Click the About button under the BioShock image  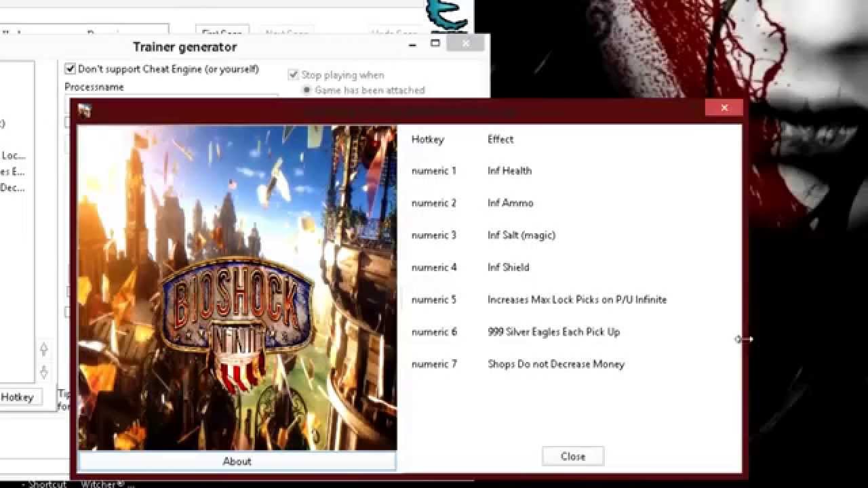pyautogui.click(x=237, y=461)
